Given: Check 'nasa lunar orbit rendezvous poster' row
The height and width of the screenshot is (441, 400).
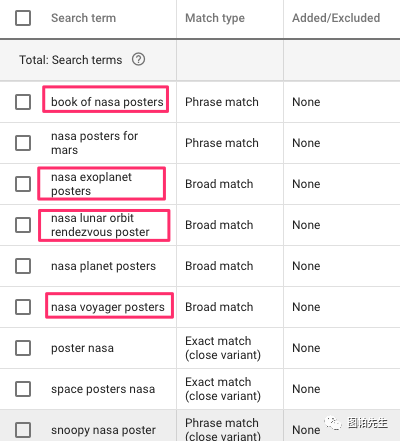Looking at the screenshot, I should 23,225.
